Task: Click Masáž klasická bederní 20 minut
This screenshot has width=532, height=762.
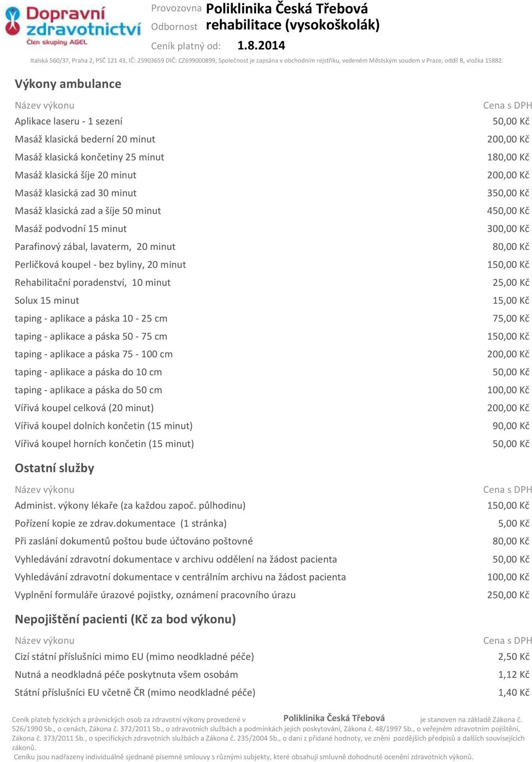Action: click(85, 139)
